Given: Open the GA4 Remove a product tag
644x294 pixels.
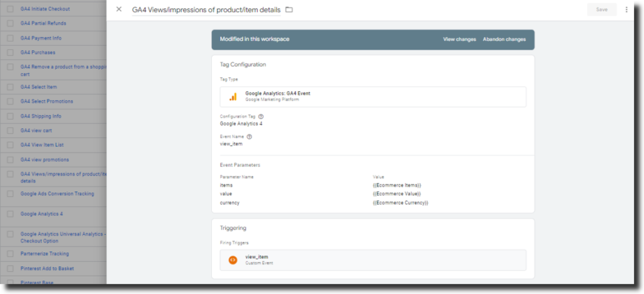Looking at the screenshot, I should point(64,71).
